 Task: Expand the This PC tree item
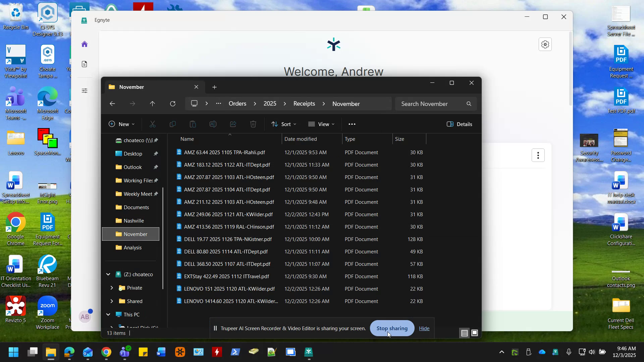pyautogui.click(x=108, y=314)
